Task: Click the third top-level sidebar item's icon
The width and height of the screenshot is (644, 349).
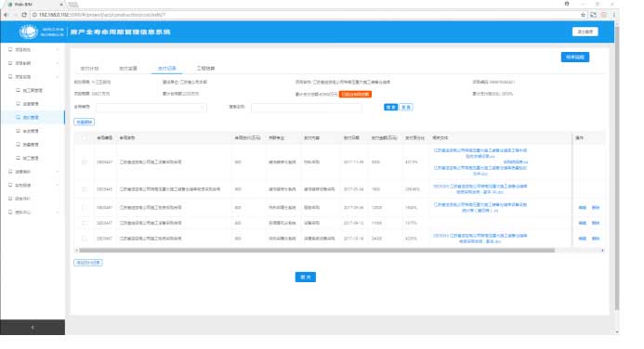Action: coord(10,77)
